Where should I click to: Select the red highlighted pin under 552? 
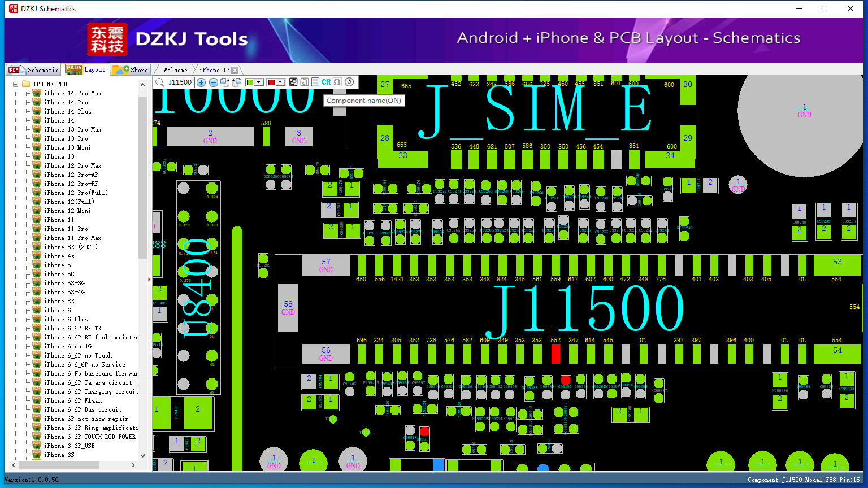(555, 354)
